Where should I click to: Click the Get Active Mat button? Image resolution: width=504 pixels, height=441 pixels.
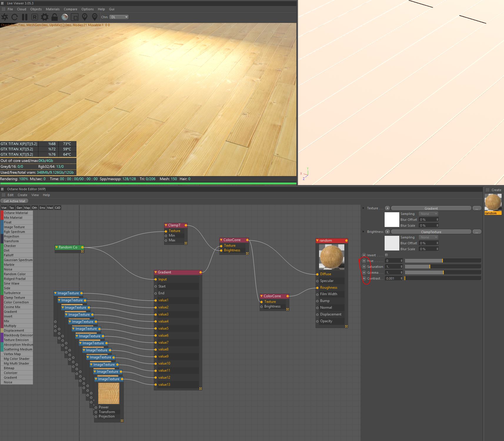pyautogui.click(x=14, y=201)
